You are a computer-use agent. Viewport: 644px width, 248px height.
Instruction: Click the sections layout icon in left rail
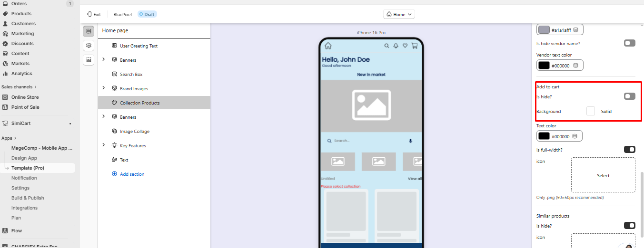click(x=88, y=31)
